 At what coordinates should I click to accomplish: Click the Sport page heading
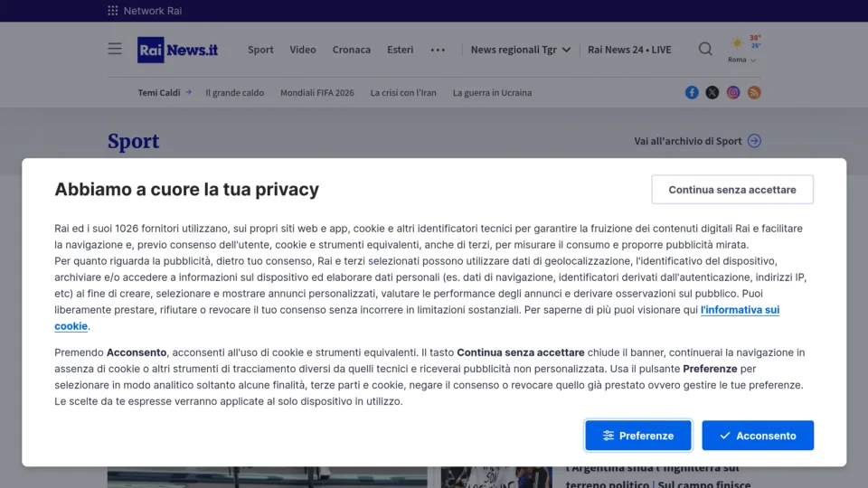tap(134, 141)
